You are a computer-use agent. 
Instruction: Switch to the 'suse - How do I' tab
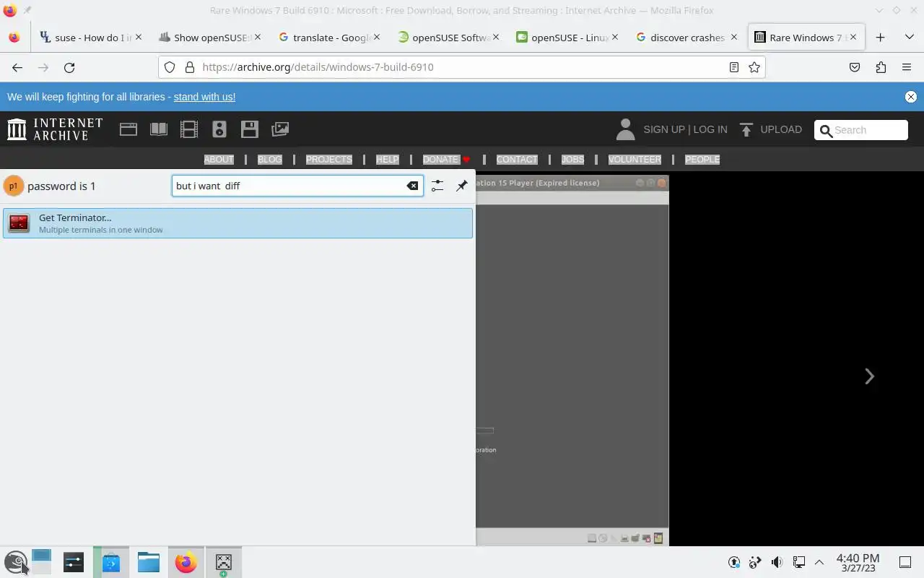point(92,38)
